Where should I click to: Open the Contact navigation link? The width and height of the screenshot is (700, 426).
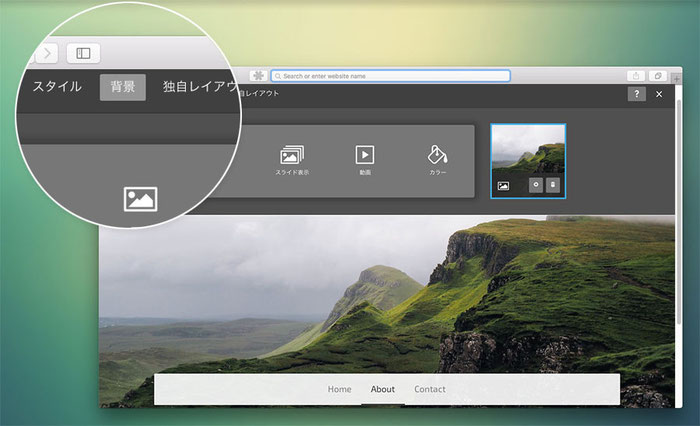[429, 389]
